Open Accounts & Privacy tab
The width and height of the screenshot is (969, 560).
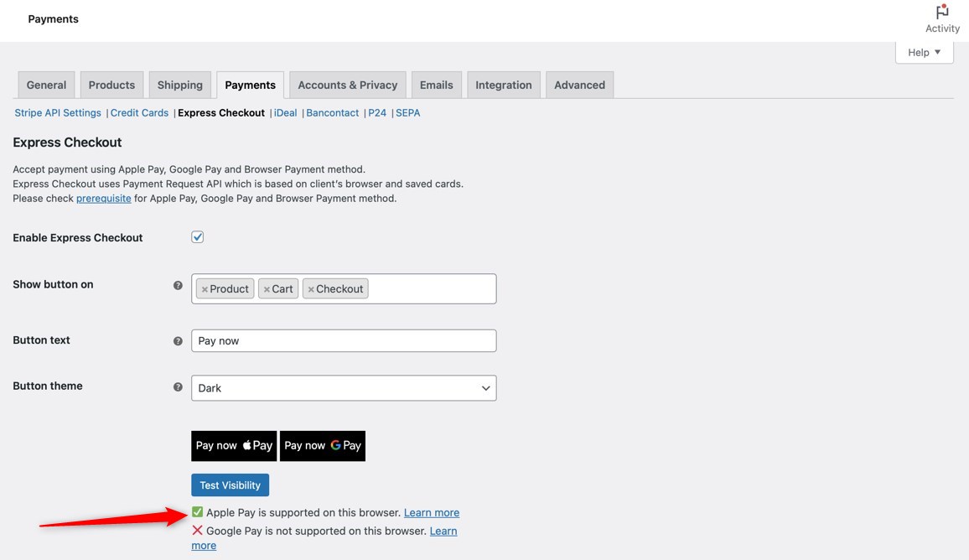tap(347, 85)
